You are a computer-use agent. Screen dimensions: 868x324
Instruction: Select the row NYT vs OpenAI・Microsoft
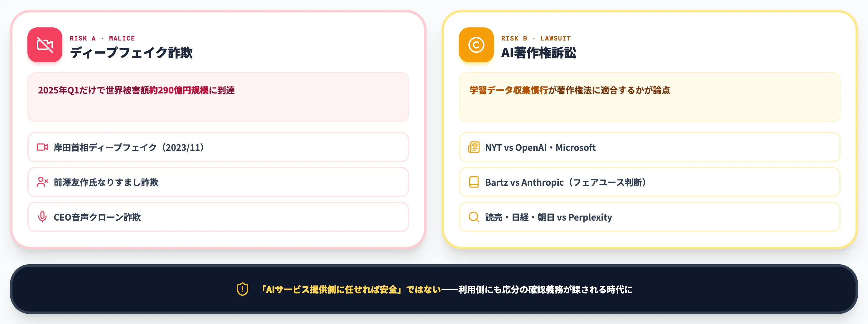(x=649, y=147)
